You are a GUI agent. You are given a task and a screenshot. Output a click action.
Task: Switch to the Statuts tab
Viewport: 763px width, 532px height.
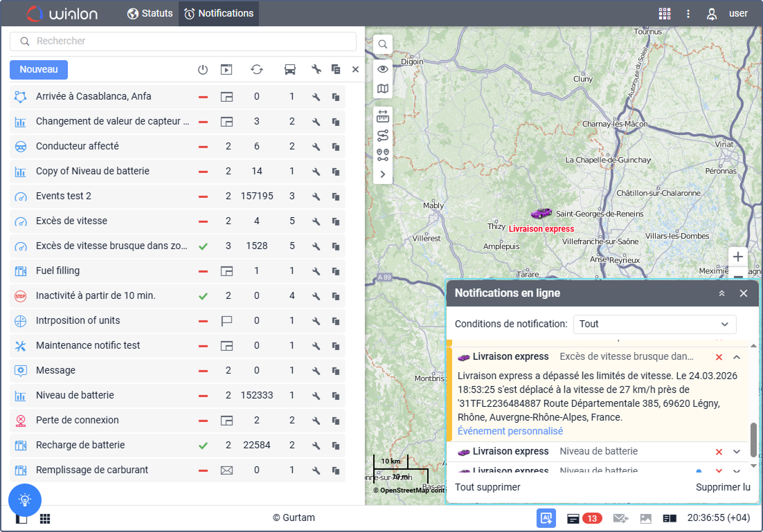click(x=150, y=13)
